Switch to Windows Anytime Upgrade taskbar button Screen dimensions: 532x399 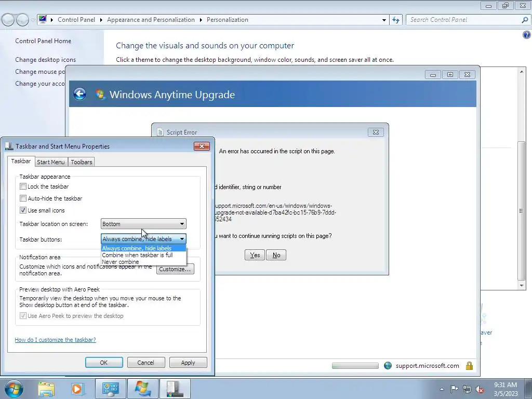tap(142, 389)
